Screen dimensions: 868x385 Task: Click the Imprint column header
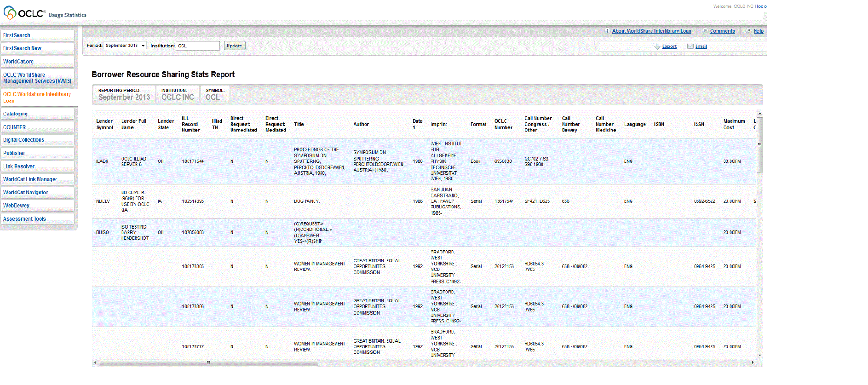pos(439,124)
